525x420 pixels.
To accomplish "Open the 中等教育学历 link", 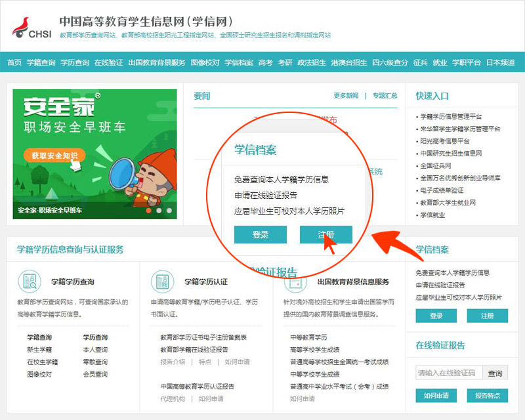I will [x=308, y=337].
